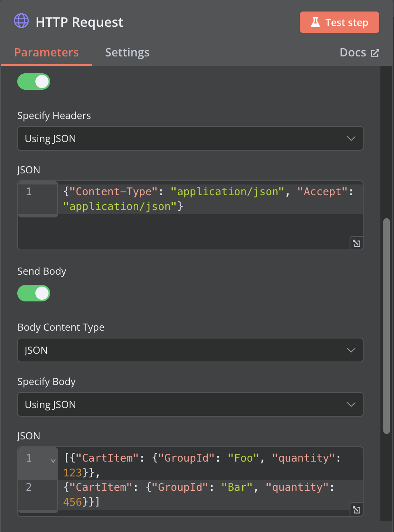
Task: Select the Parameters tab
Action: [x=46, y=53]
